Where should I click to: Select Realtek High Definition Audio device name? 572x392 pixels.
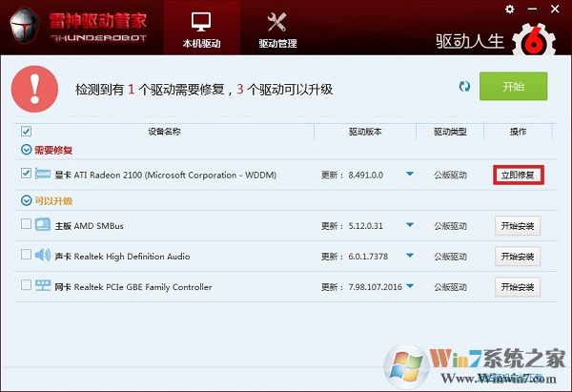(122, 257)
